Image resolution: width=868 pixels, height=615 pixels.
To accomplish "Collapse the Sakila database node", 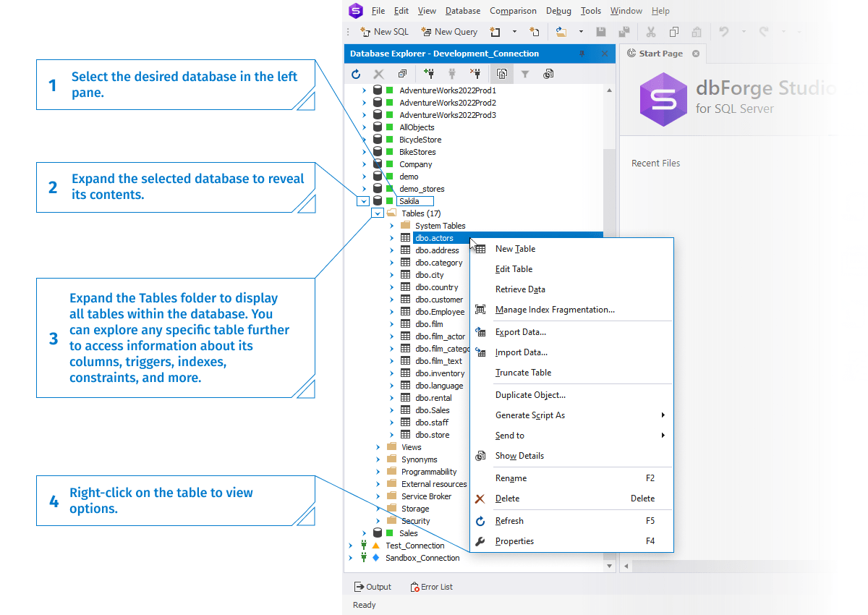I will click(364, 201).
